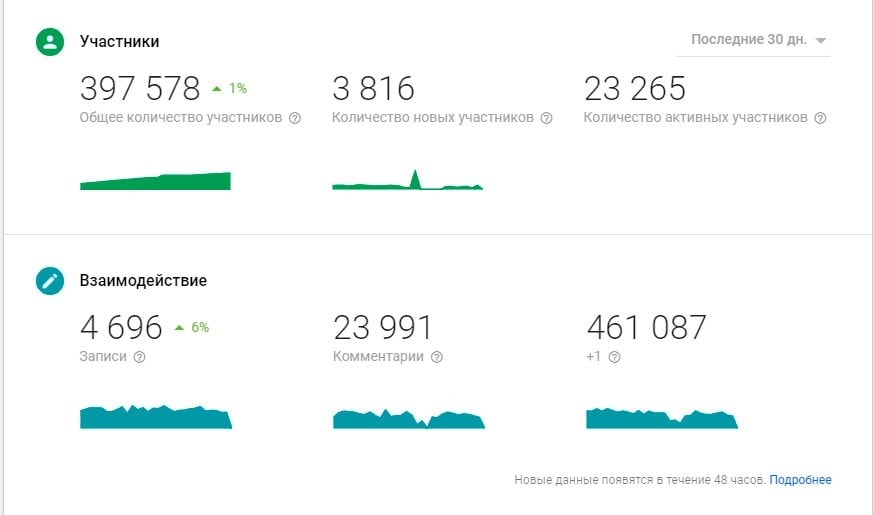Select the value 3 816

point(373,89)
